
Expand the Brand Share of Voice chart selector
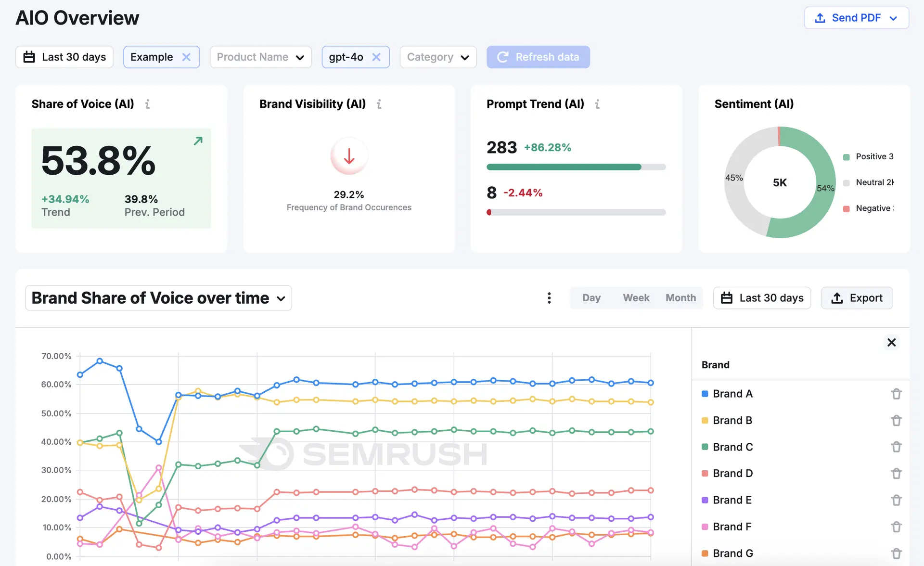tap(282, 298)
